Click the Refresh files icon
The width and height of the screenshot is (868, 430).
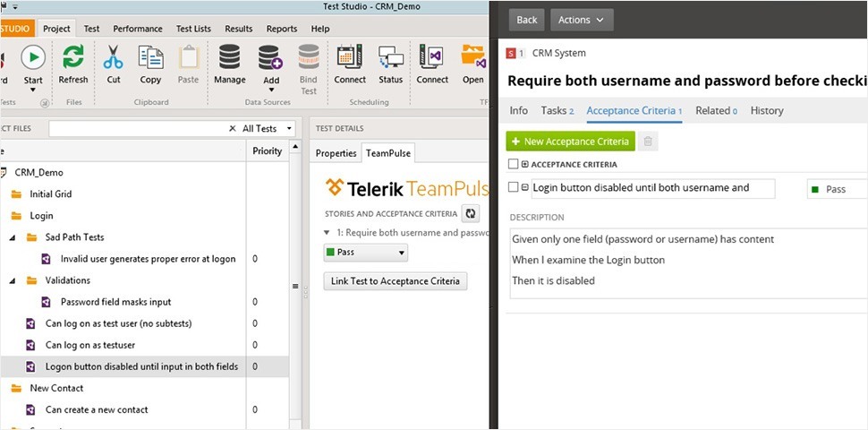pos(73,57)
